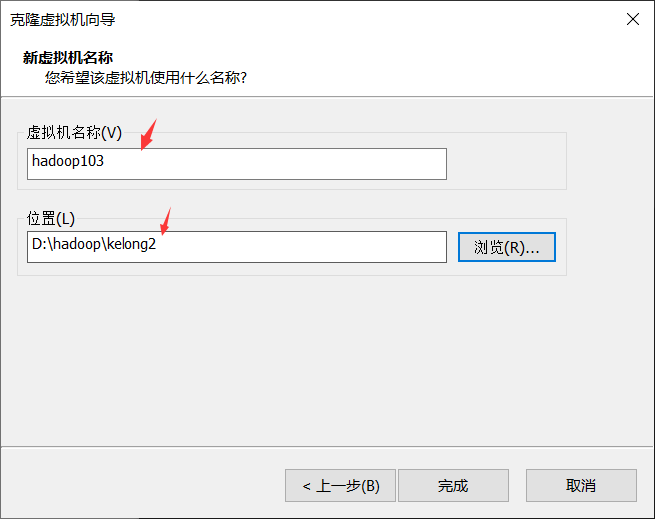Click the prompt 您希望该虚拟机使用什么名称?

pos(146,77)
